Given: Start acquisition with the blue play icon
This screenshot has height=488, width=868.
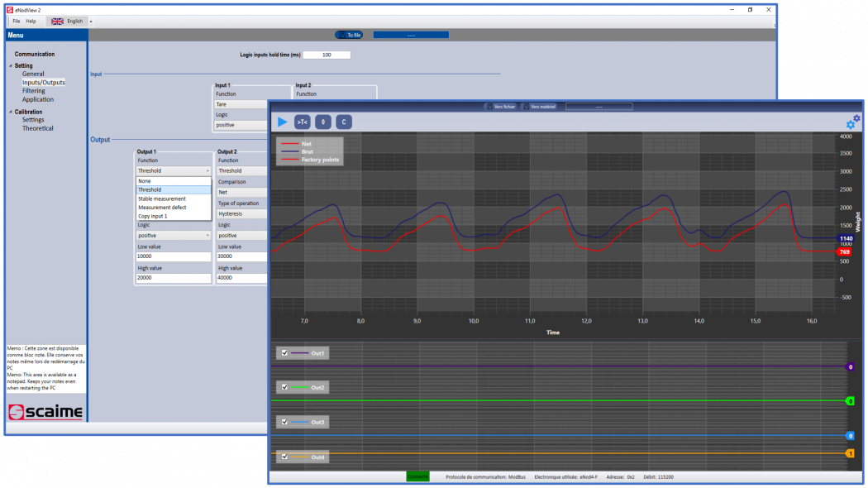Looking at the screenshot, I should click(x=284, y=121).
